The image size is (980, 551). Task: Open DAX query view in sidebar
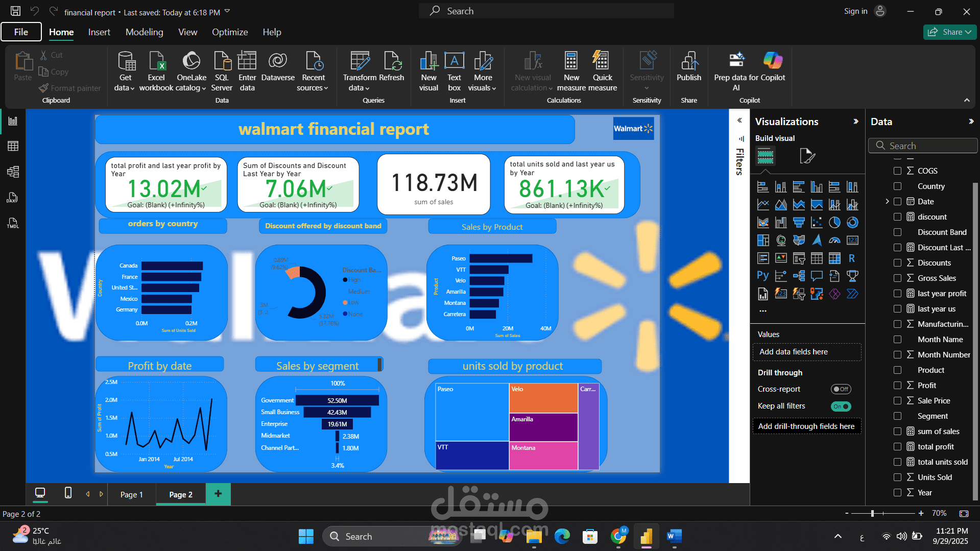(x=13, y=198)
